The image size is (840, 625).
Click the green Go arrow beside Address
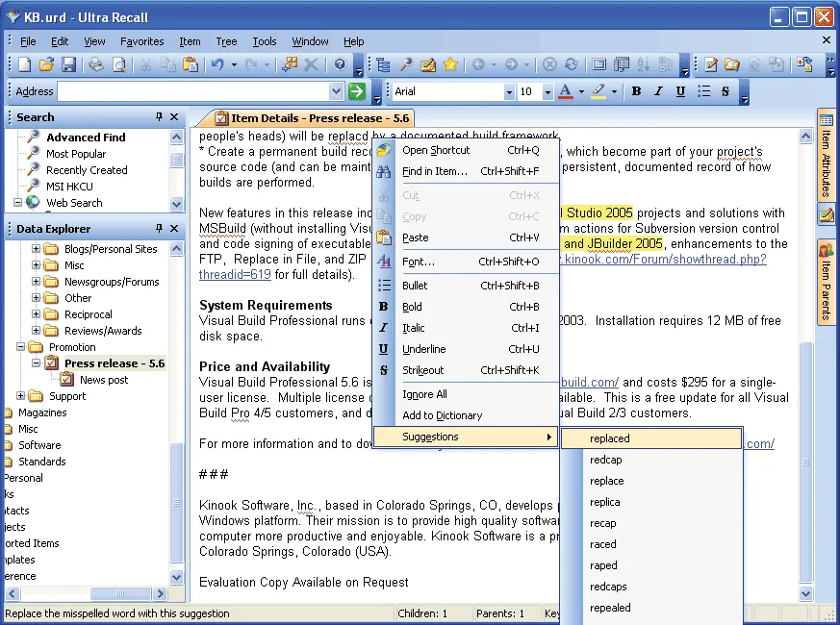click(356, 91)
